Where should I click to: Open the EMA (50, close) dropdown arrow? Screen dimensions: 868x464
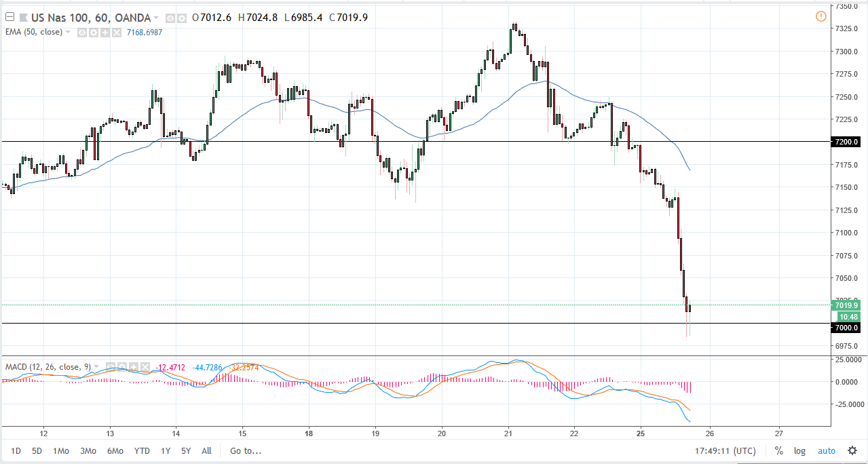click(x=67, y=32)
